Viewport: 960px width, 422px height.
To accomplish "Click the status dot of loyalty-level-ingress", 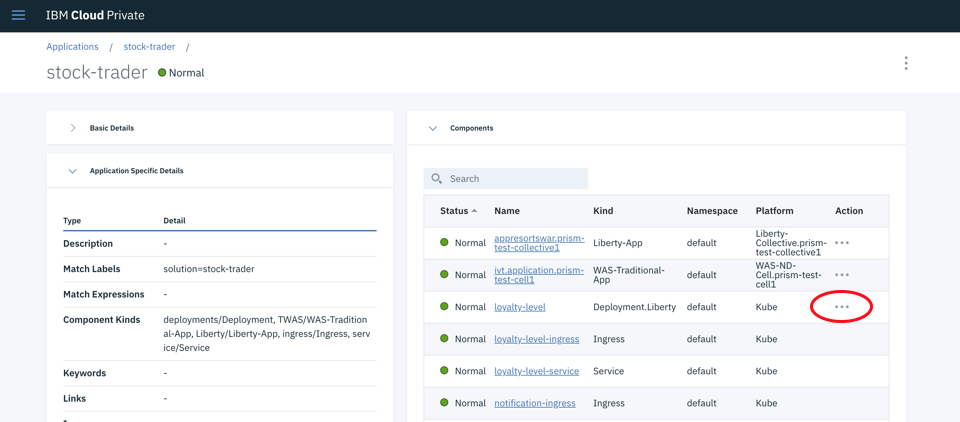I will (x=444, y=338).
